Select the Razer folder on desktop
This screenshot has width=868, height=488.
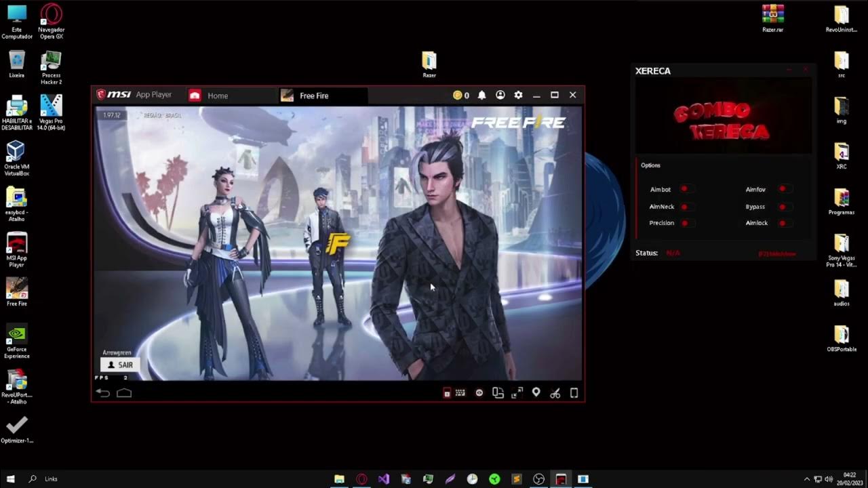[429, 64]
